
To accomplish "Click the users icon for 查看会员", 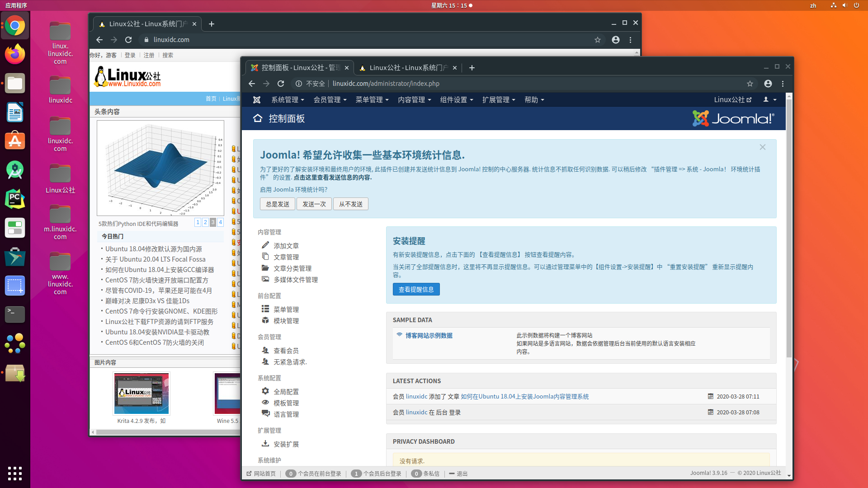I will [x=265, y=350].
